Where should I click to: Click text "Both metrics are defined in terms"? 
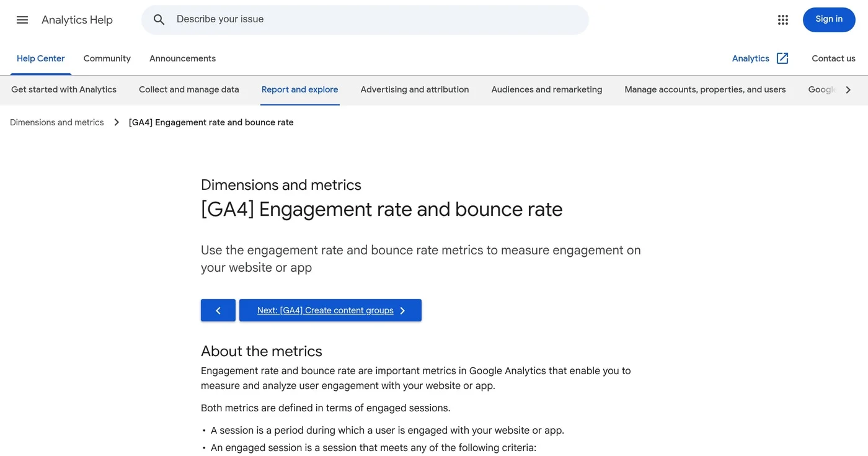[325, 408]
